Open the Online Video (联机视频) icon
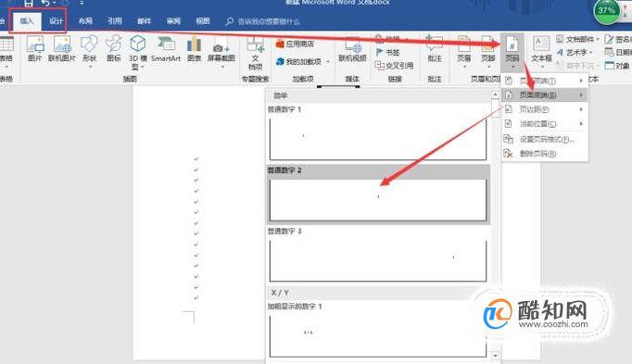This screenshot has width=632, height=364. (352, 49)
